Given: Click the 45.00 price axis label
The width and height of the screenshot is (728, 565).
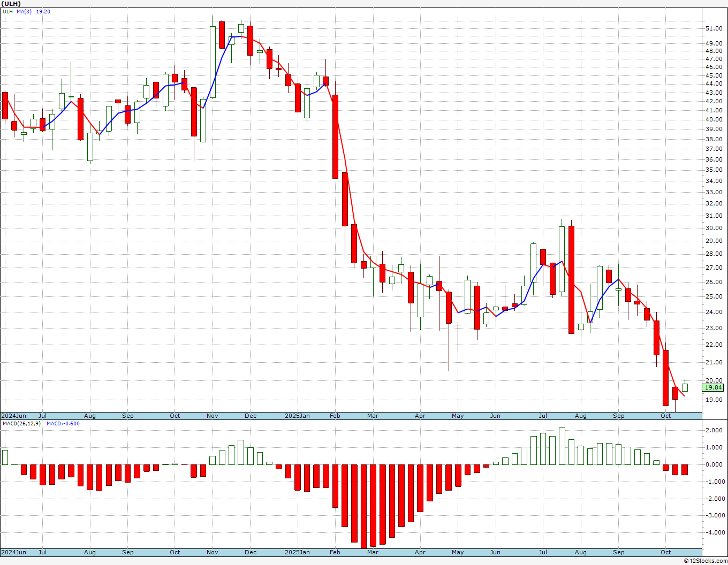Looking at the screenshot, I should point(714,75).
